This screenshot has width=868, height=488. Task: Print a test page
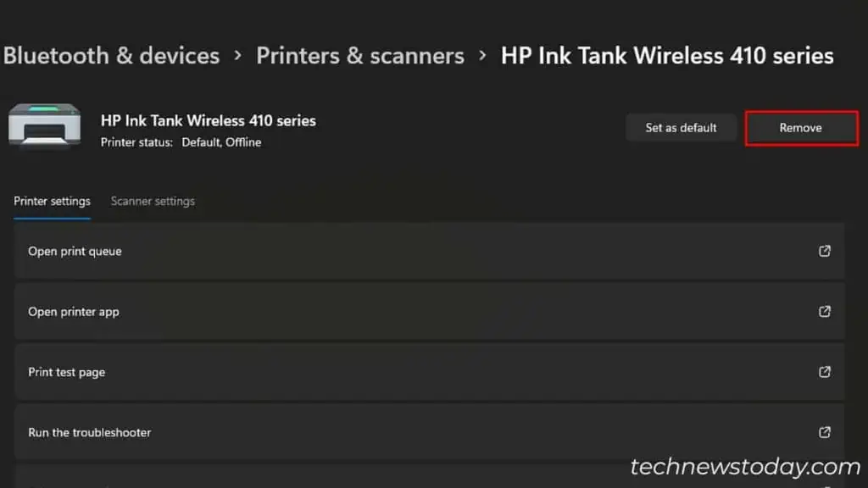[x=67, y=371]
